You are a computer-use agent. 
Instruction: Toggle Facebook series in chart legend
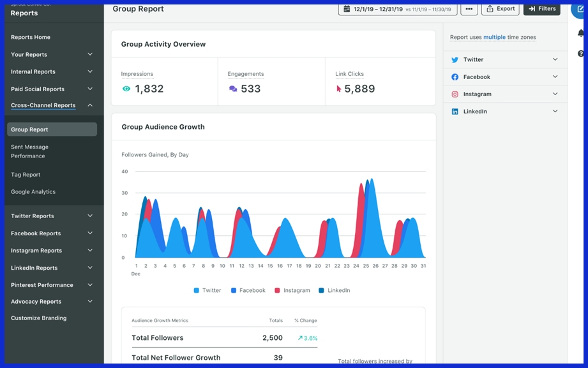tap(248, 290)
